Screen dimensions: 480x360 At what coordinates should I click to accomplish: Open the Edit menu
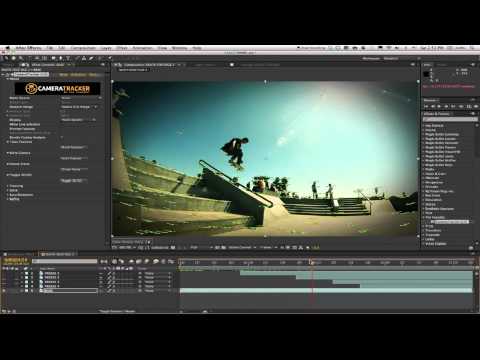click(62, 48)
